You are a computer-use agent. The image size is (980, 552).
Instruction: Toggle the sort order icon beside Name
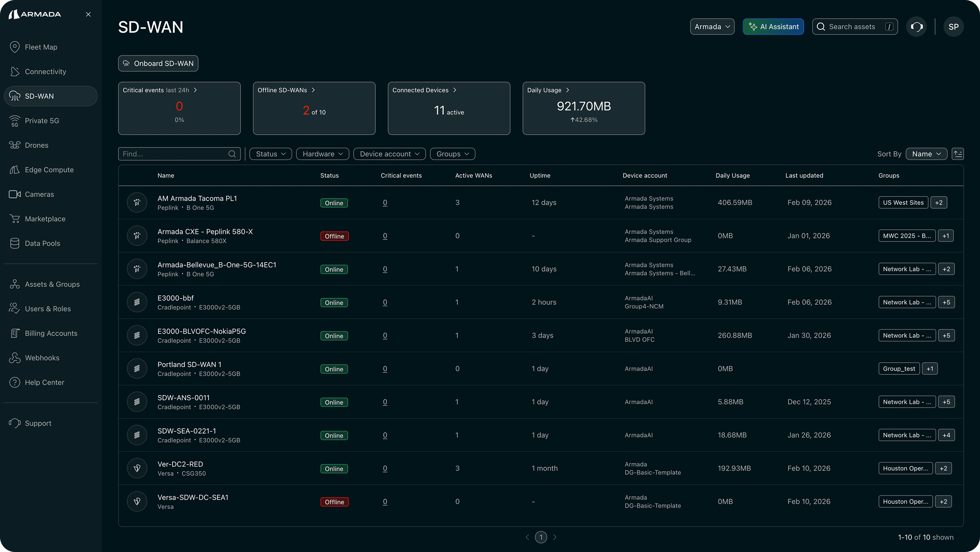click(958, 154)
